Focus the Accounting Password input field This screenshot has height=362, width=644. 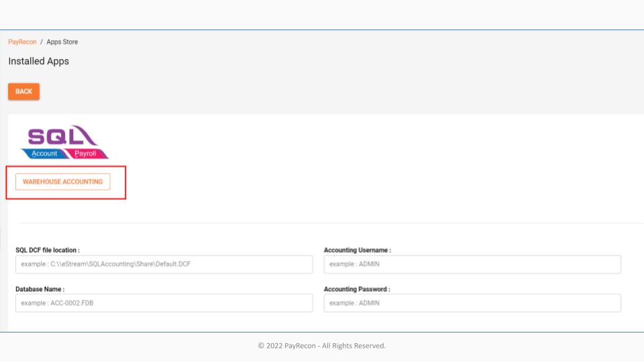[472, 303]
